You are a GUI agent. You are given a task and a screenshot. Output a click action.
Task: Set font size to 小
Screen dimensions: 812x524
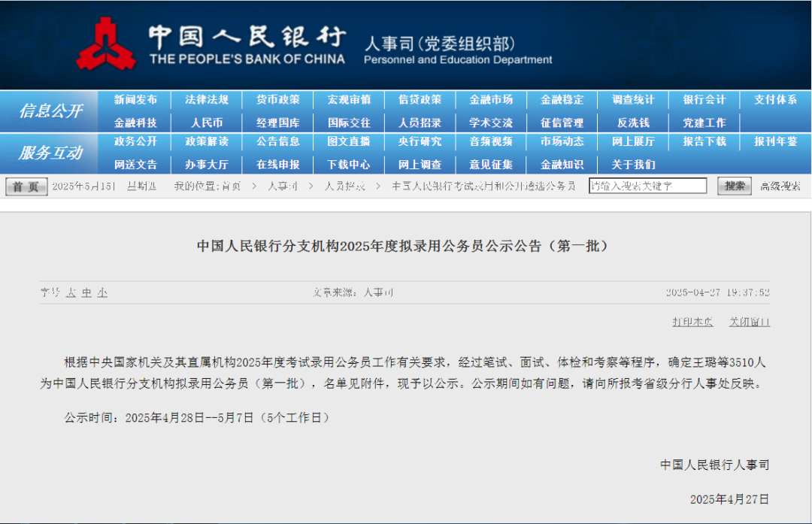[102, 293]
